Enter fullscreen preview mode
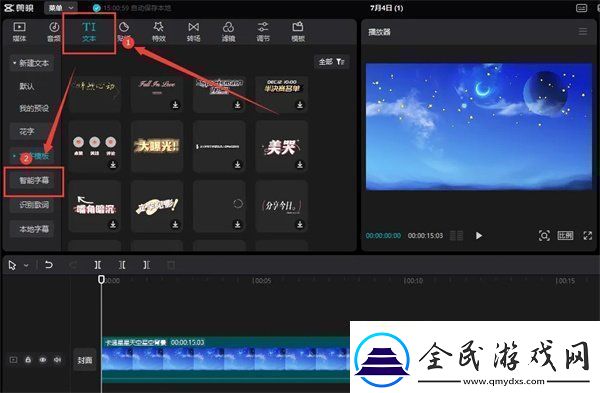The image size is (600, 393). [588, 235]
